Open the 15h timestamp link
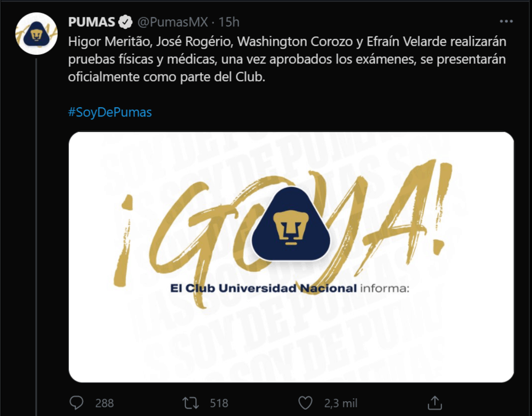Image resolution: width=532 pixels, height=416 pixels. (x=228, y=22)
